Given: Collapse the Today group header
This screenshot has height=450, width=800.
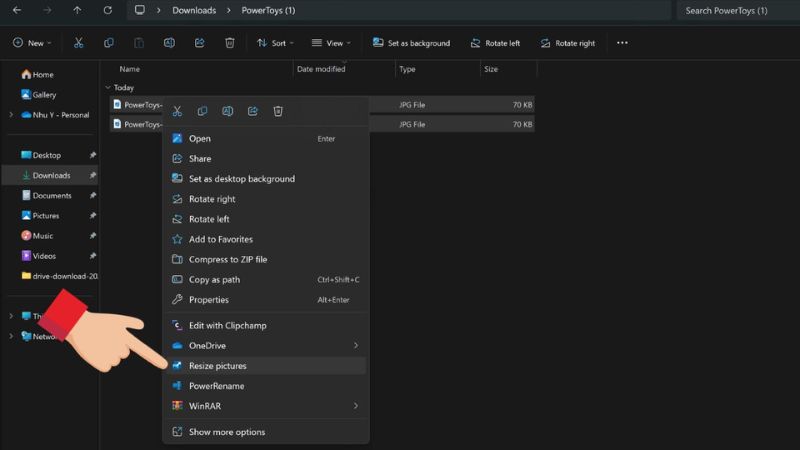Looking at the screenshot, I should (x=108, y=88).
